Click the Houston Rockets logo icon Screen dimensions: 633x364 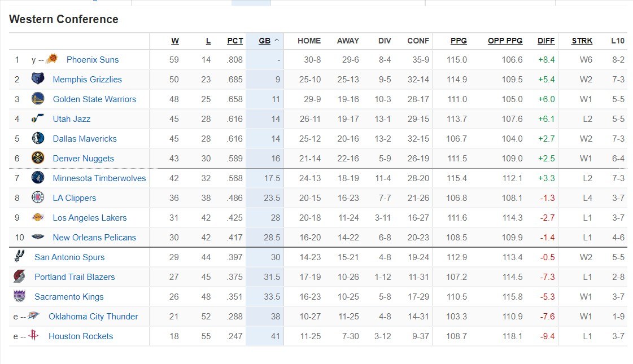tap(34, 336)
